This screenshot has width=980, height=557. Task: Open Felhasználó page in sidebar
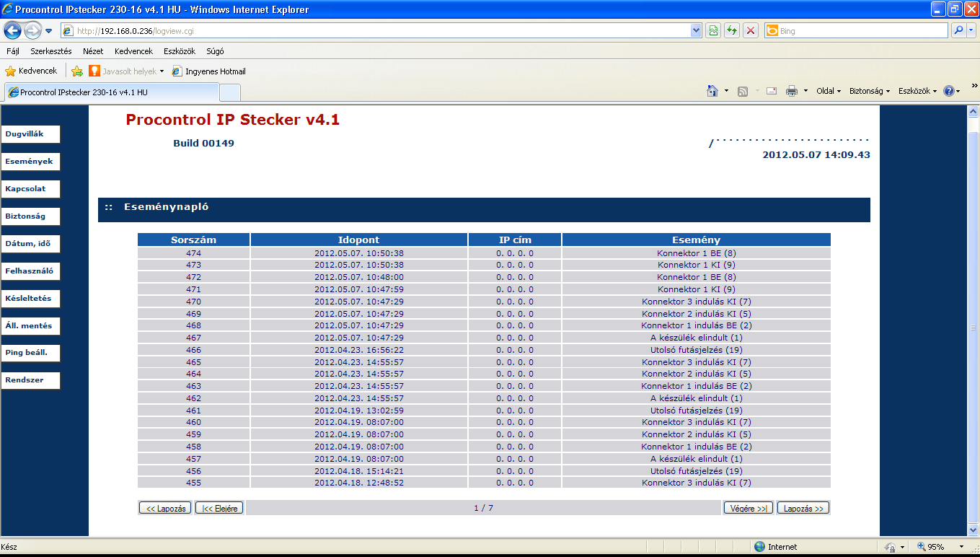(30, 271)
